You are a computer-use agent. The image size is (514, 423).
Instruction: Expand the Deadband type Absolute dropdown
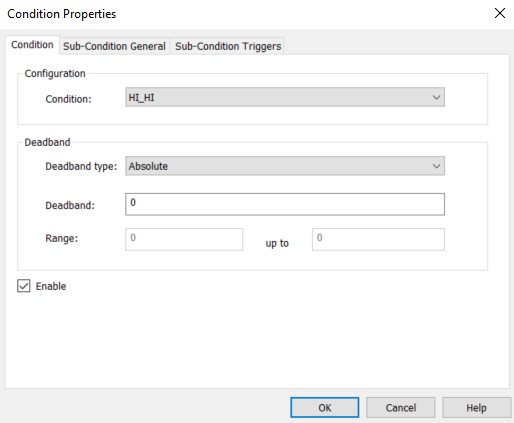tap(285, 166)
